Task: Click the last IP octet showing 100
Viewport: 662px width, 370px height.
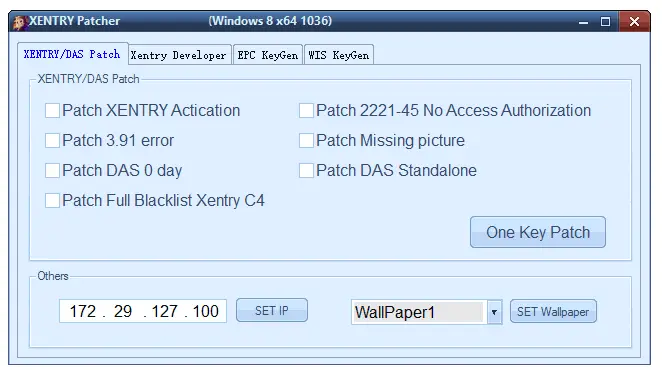Action: 206,311
